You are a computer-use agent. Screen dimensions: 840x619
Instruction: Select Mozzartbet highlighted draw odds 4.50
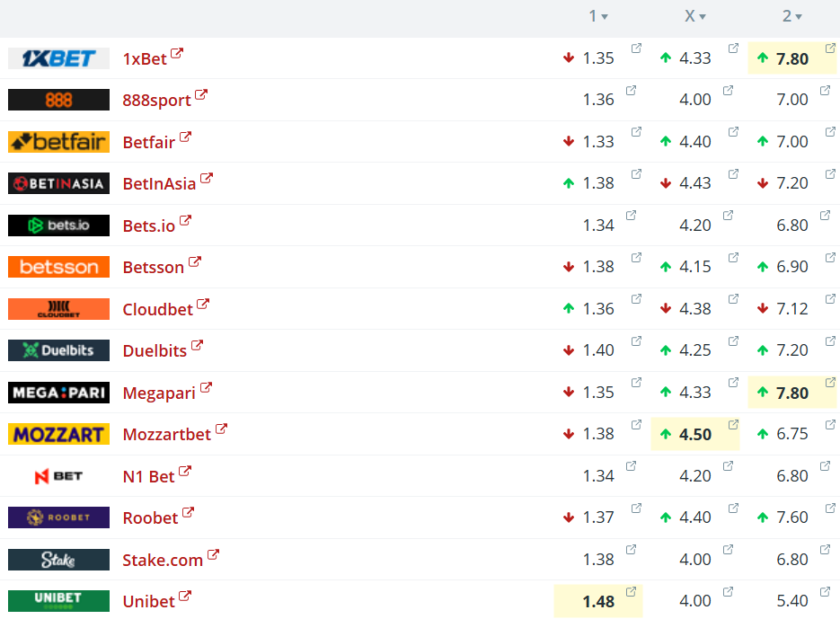695,435
